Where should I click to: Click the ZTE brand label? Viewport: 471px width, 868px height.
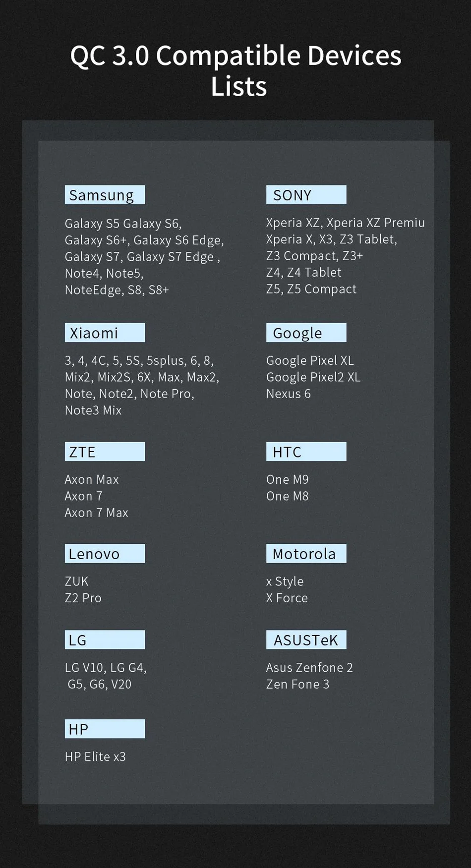[105, 452]
